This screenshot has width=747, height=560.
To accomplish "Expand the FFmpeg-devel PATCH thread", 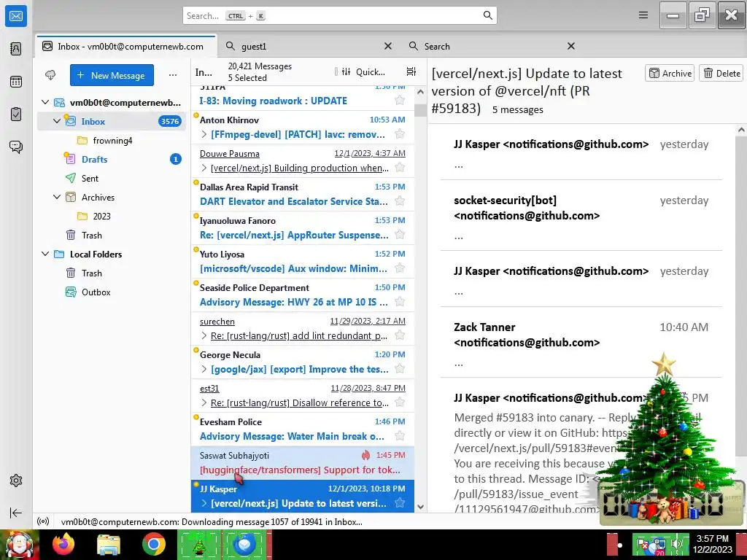I will click(204, 135).
